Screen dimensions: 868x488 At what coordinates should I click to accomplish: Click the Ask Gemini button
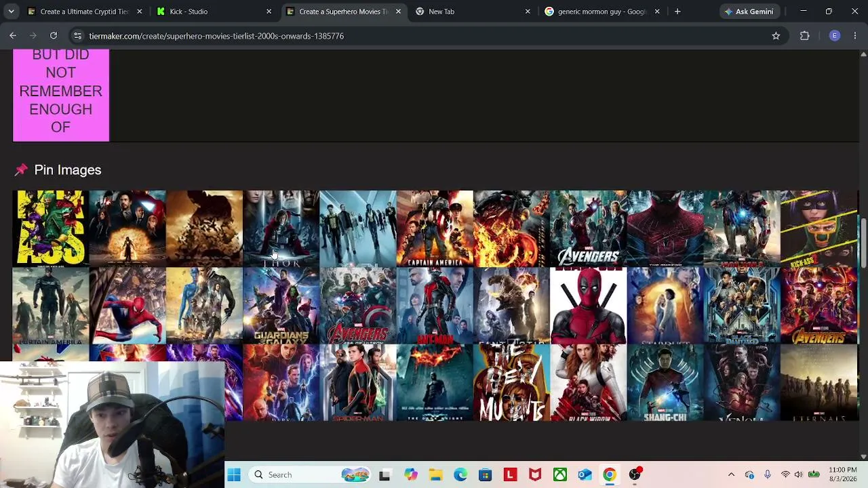coord(749,12)
